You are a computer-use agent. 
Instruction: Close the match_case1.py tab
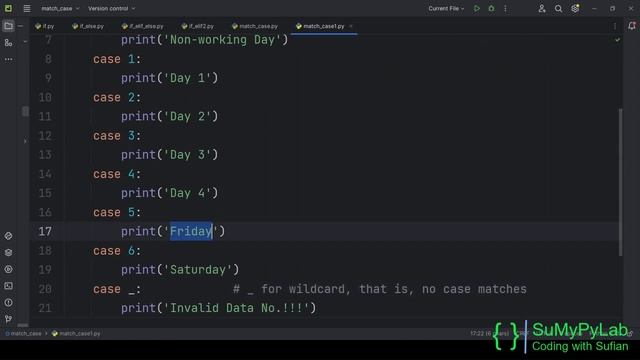pyautogui.click(x=351, y=26)
